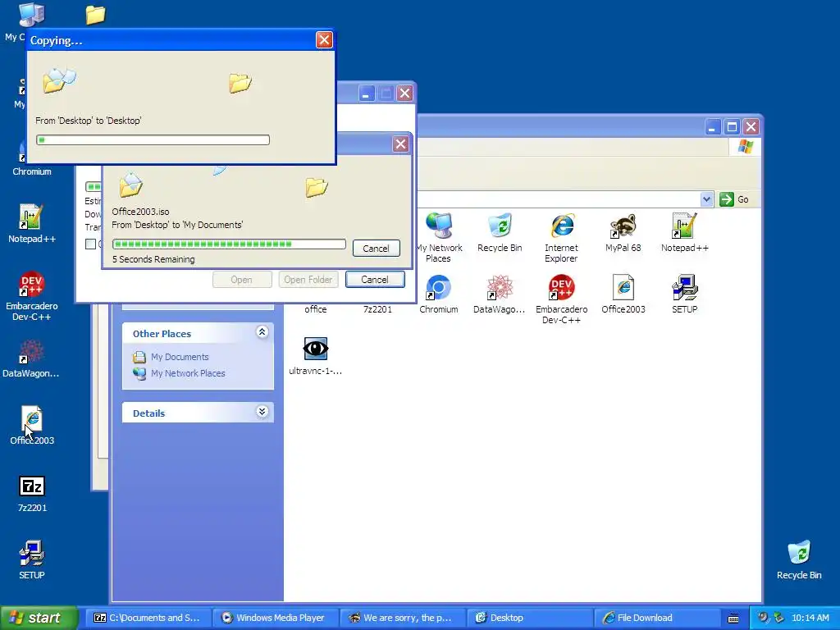
Task: Select Embarcadero Dev-C++ in Explorer window
Action: (561, 299)
